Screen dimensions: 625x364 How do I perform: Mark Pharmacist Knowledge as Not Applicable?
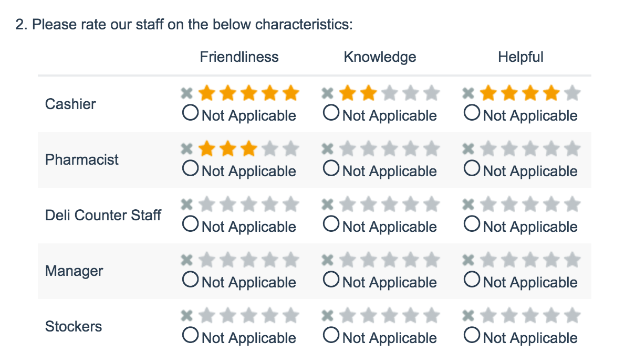(x=331, y=168)
